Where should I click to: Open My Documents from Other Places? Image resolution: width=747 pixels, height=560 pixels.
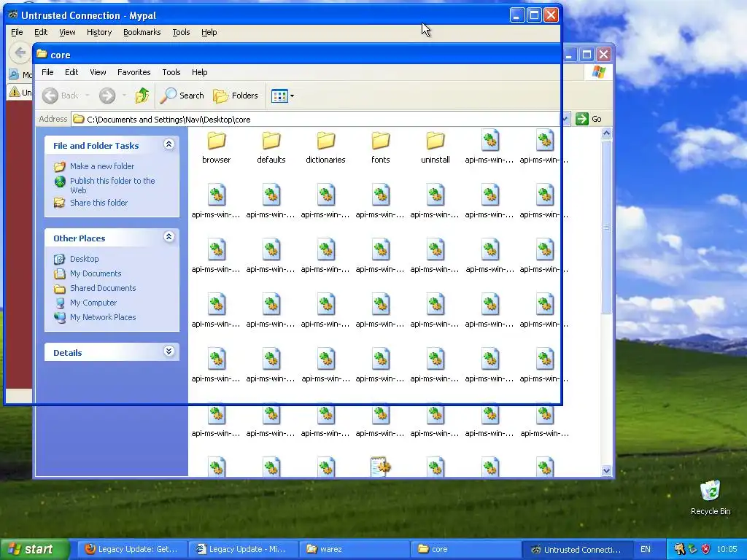click(96, 274)
